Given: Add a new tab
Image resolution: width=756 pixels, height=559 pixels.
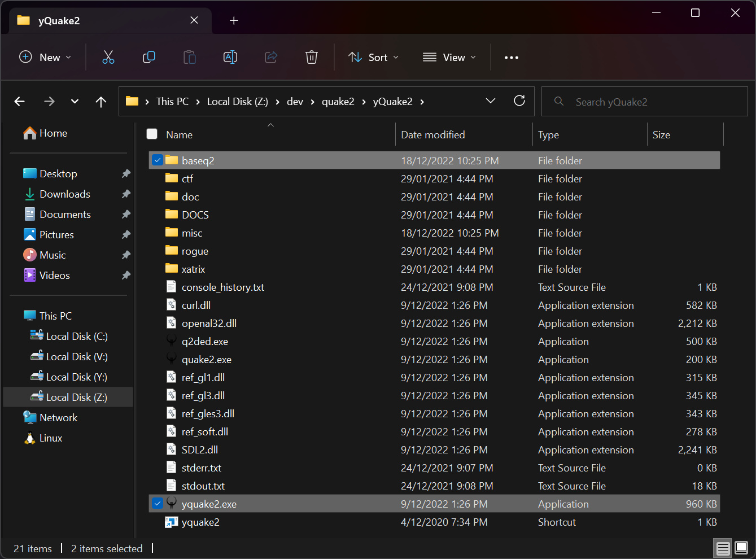Looking at the screenshot, I should (x=234, y=21).
